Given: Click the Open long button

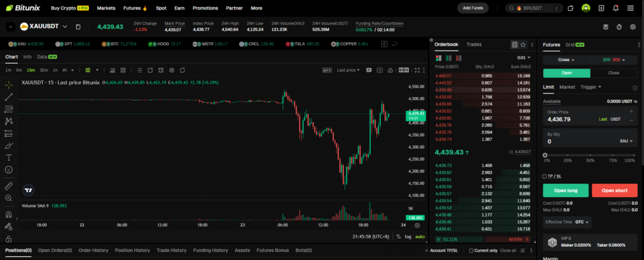Looking at the screenshot, I should coord(566,191).
